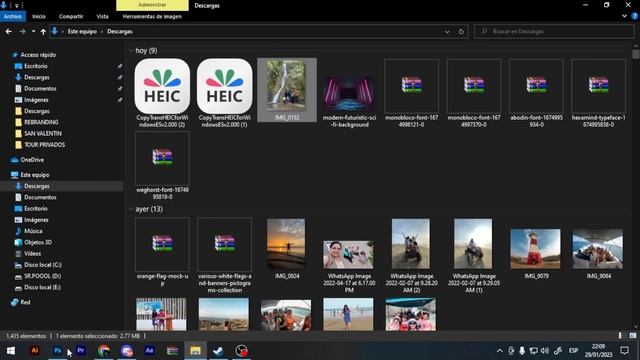Select CopyTransHEICforWindowsESv2.000 (2) file
This screenshot has height=360, width=640.
click(162, 93)
